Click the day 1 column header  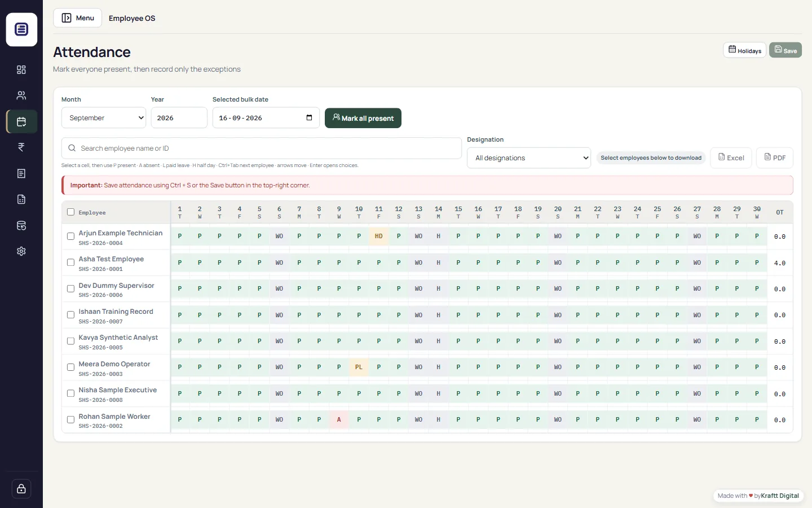pyautogui.click(x=180, y=212)
